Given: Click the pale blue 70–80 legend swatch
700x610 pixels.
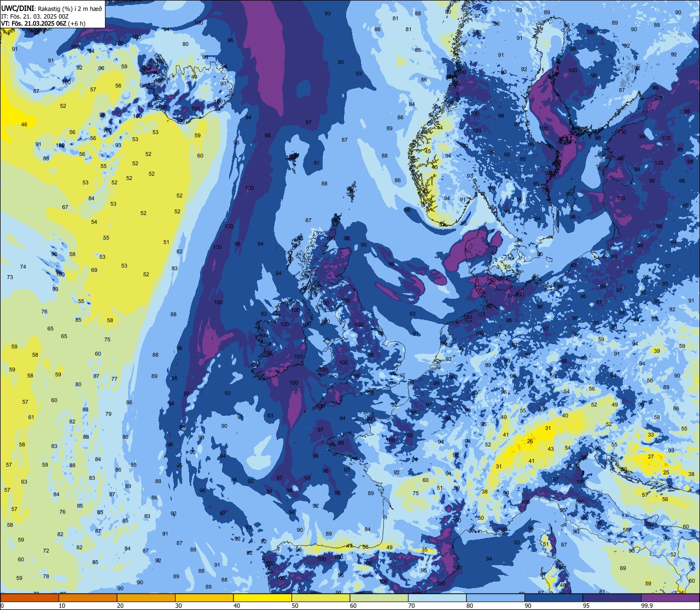Looking at the screenshot, I should pos(437,597).
